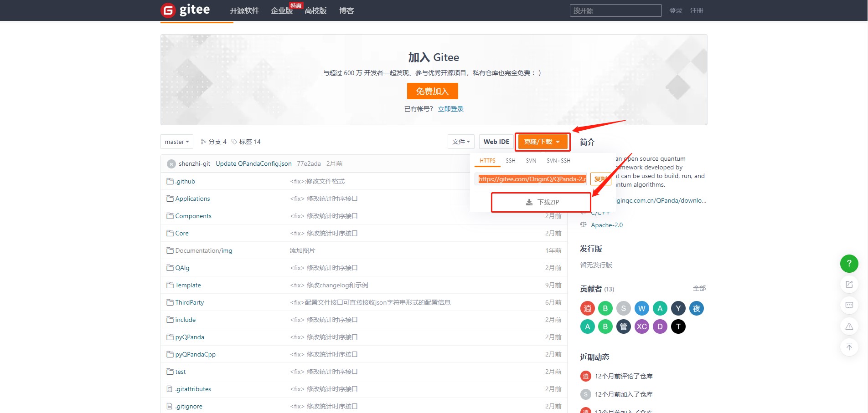The height and width of the screenshot is (413, 868).
Task: Click the back-to-top arrow icon
Action: [849, 347]
